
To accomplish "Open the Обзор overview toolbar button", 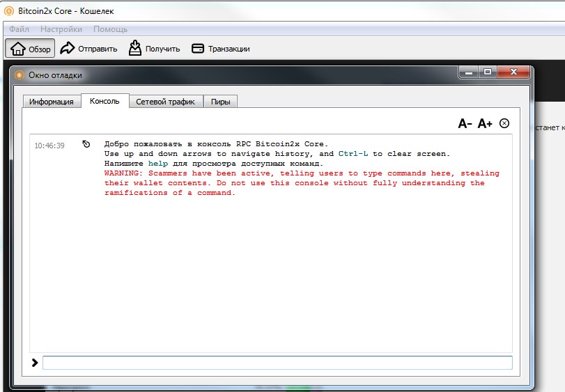I will 30,48.
